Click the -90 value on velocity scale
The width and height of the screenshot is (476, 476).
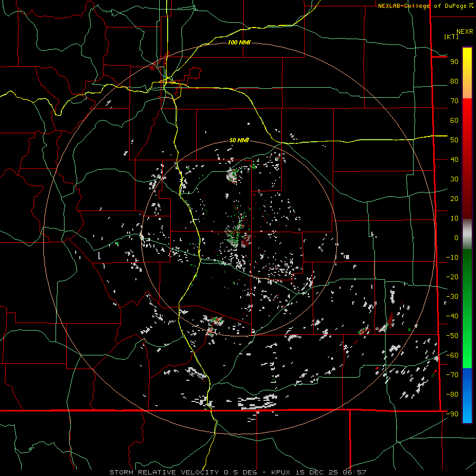pyautogui.click(x=452, y=414)
